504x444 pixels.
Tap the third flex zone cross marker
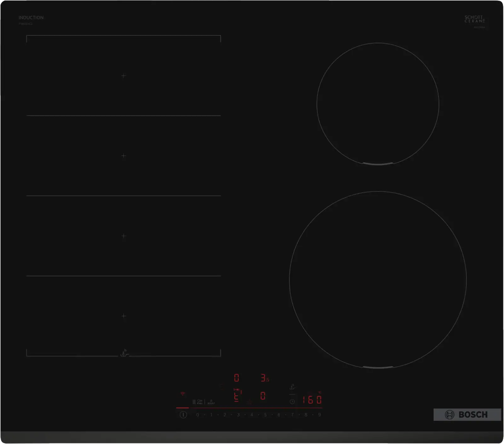tap(123, 236)
